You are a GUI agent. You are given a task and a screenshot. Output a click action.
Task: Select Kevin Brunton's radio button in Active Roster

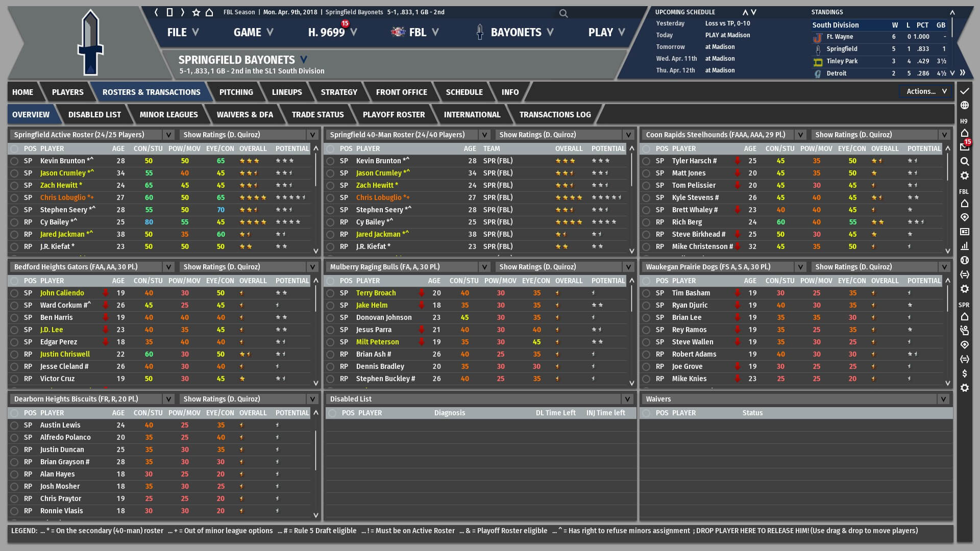click(x=14, y=161)
